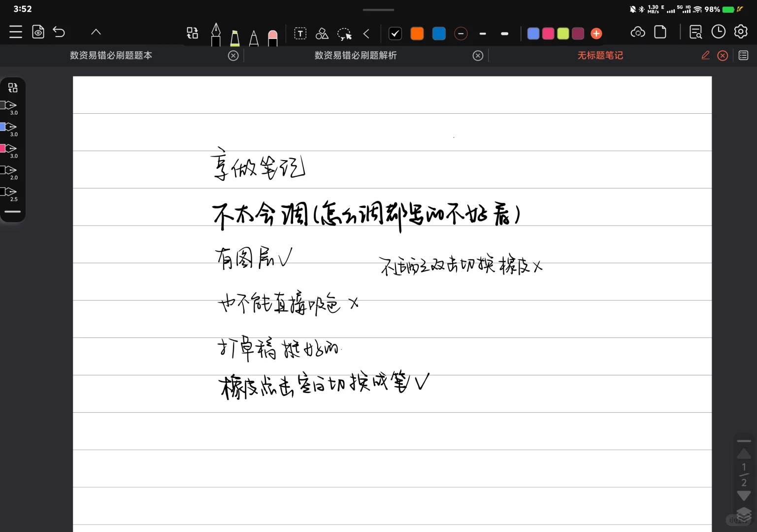
Task: Collapse toolbar with the upward chevron
Action: 96,32
